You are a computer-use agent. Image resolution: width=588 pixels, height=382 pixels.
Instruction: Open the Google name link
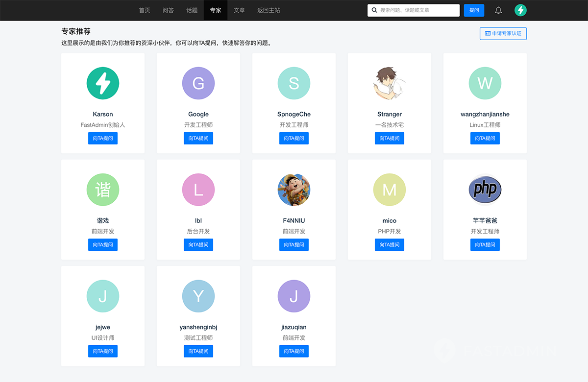[x=198, y=114]
